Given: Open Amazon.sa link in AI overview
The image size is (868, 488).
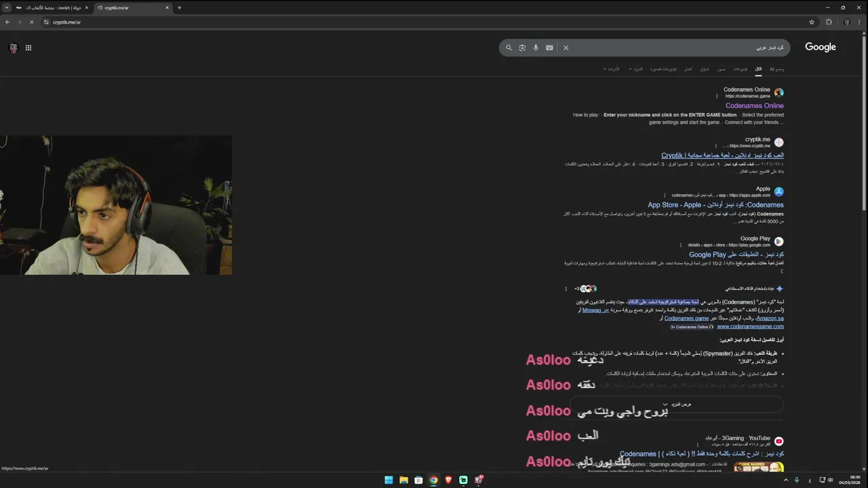Looking at the screenshot, I should 770,318.
